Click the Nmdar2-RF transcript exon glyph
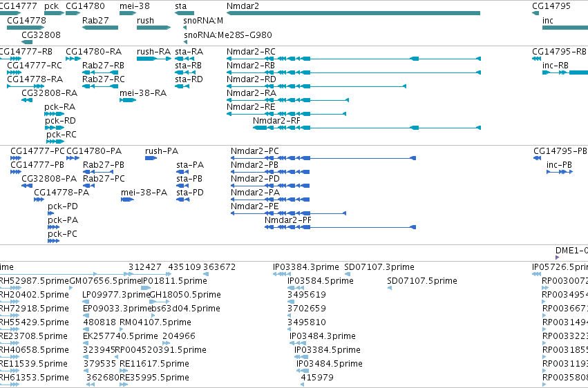Viewport: 588px width, 388px height. pos(367,128)
